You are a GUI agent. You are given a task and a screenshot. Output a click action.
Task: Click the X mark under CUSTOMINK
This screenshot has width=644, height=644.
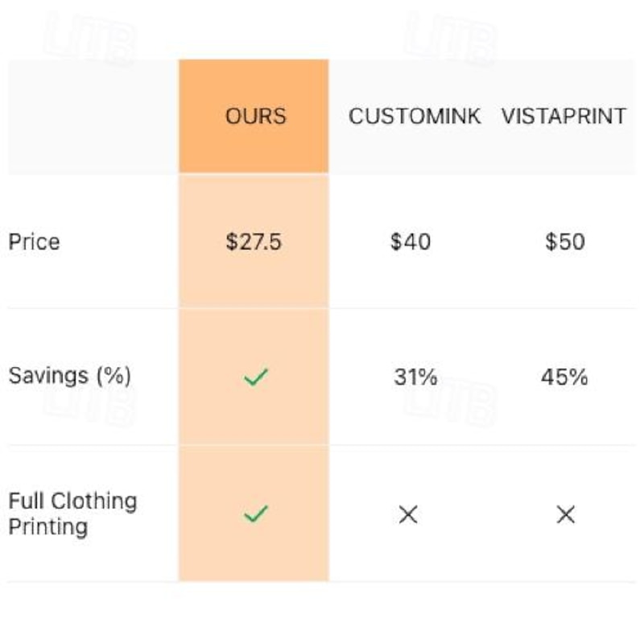[409, 514]
